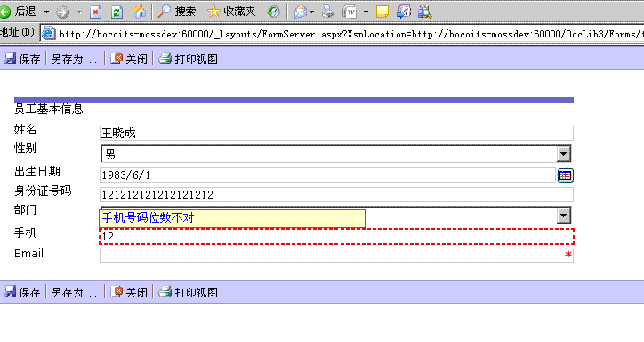The width and height of the screenshot is (644, 342).
Task: Click the empty Email input field
Action: [336, 255]
